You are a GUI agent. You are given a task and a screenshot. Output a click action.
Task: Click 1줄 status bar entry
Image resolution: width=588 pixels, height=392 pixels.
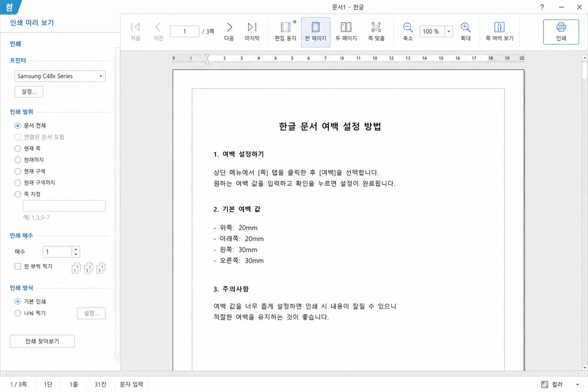pos(73,385)
